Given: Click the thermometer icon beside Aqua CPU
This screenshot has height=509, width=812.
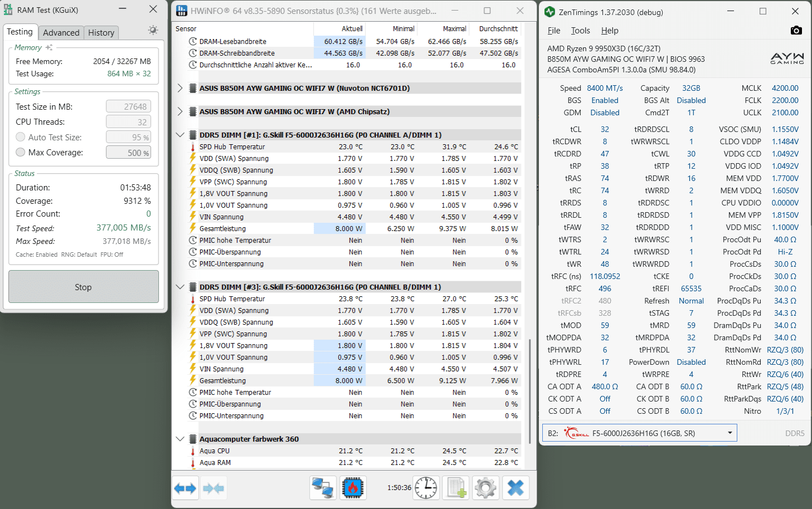Looking at the screenshot, I should click(x=193, y=451).
